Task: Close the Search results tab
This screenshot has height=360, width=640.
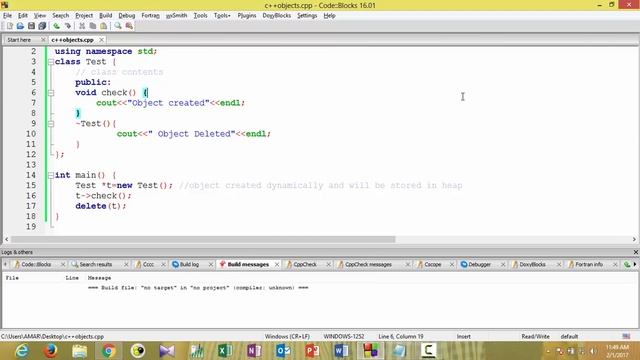Action: pyautogui.click(x=126, y=264)
